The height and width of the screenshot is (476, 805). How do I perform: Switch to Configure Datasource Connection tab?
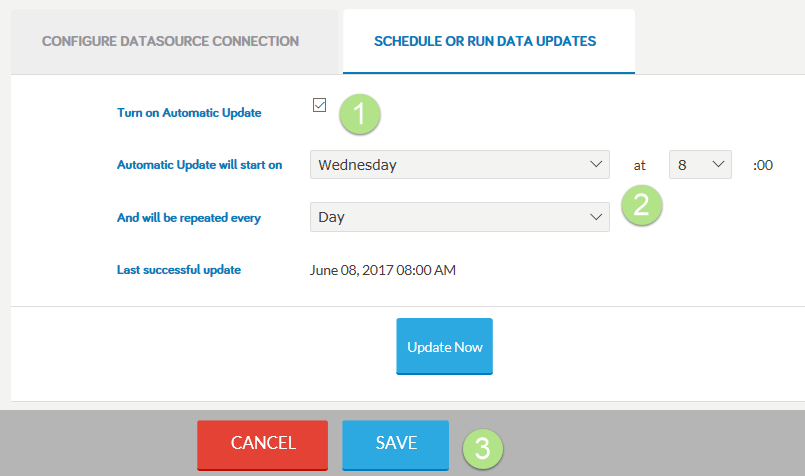coord(170,41)
